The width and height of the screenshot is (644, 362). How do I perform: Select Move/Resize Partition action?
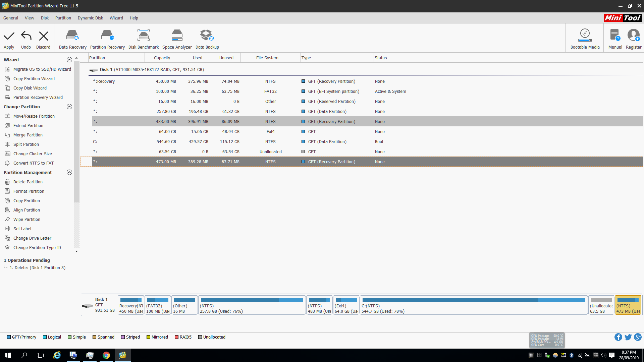click(30, 116)
